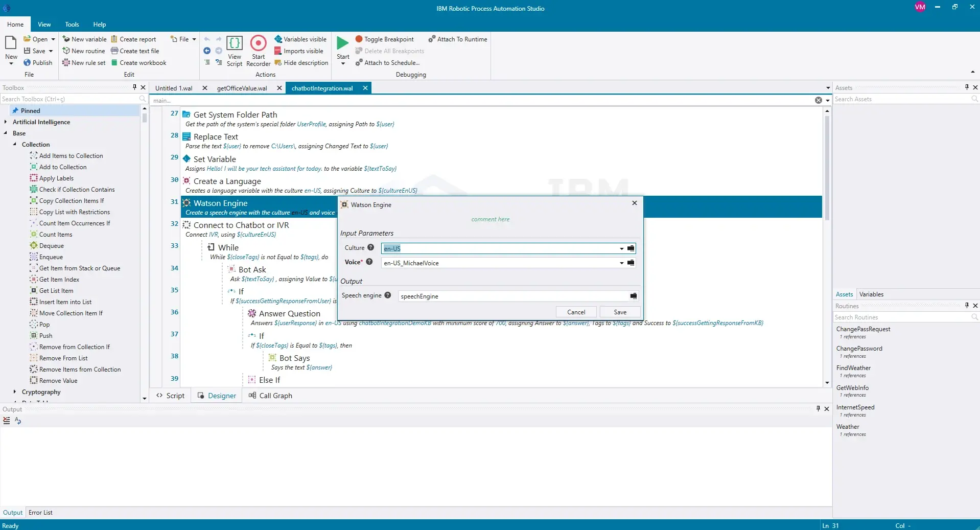Screen dimensions: 980x530
Task: Click Create workbook
Action: 139,62
